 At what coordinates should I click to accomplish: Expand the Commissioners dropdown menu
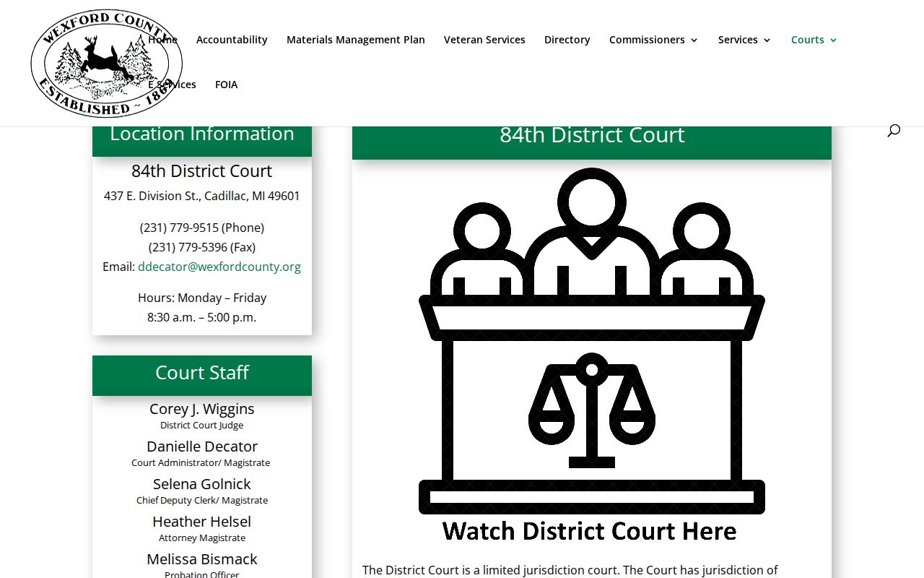(x=653, y=40)
